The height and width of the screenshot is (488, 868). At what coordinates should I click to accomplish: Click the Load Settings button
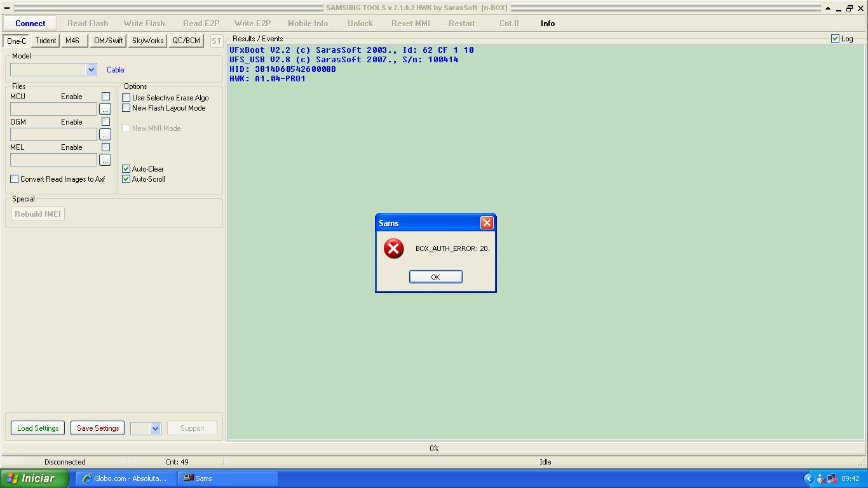[37, 428]
